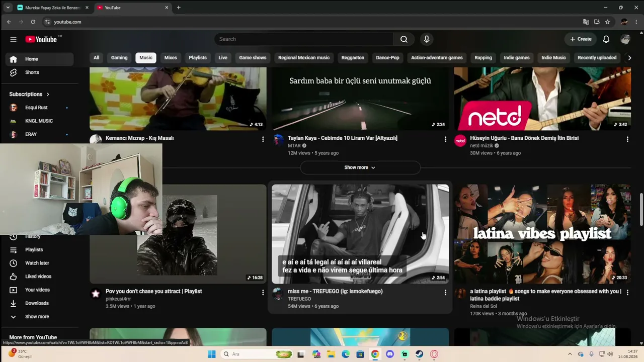
Task: Open Steam from the taskbar
Action: click(x=419, y=354)
